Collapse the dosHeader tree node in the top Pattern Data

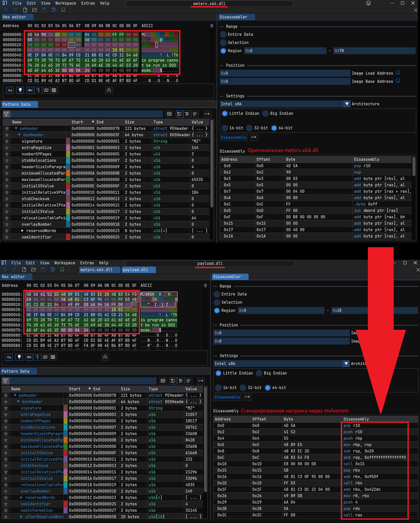(x=19, y=135)
